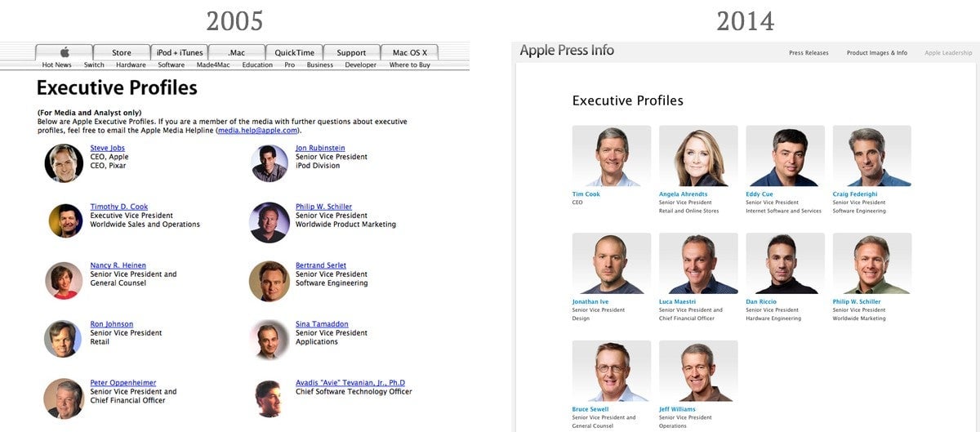Screen dimensions: 980x432
Task: Select Business in sub-navigation
Action: point(320,65)
